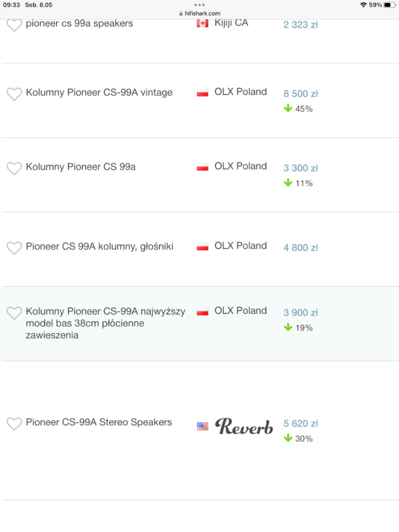Open the three-dot multitasking menu at top
399x532 pixels.
point(200,5)
